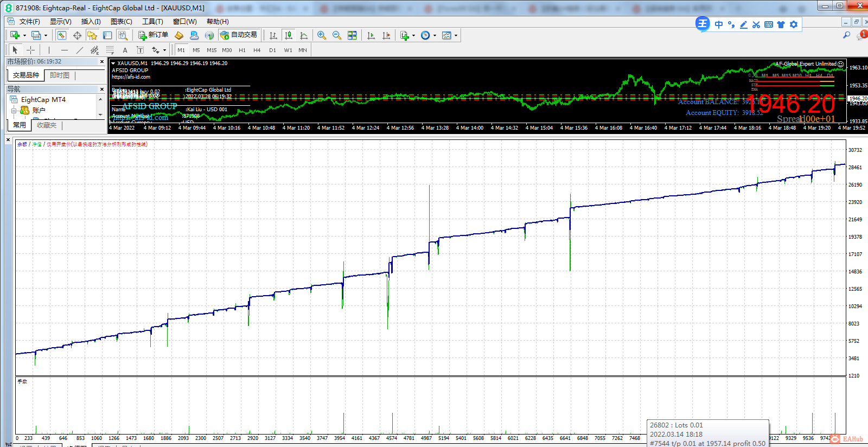This screenshot has height=447, width=868.
Task: Open the 图表(C) menu
Action: coord(121,22)
